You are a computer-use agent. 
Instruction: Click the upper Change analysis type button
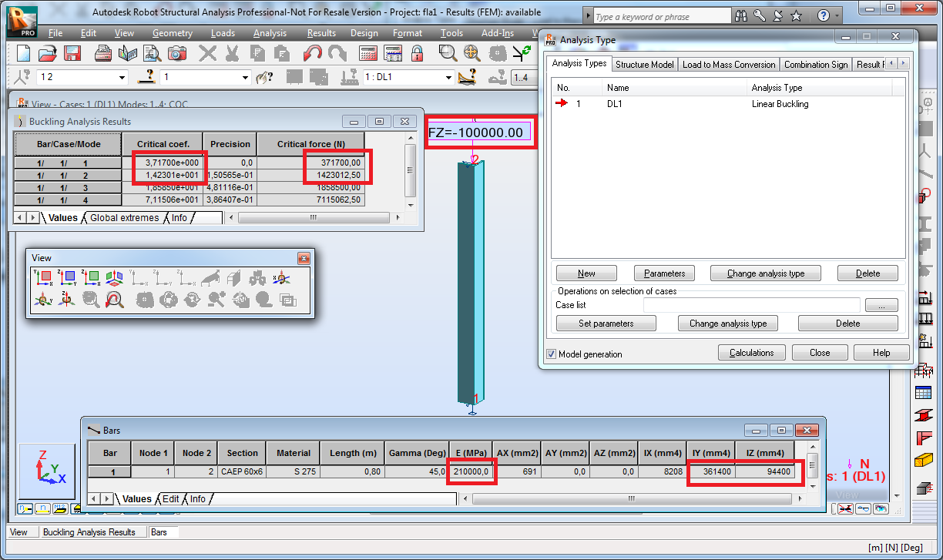point(765,273)
